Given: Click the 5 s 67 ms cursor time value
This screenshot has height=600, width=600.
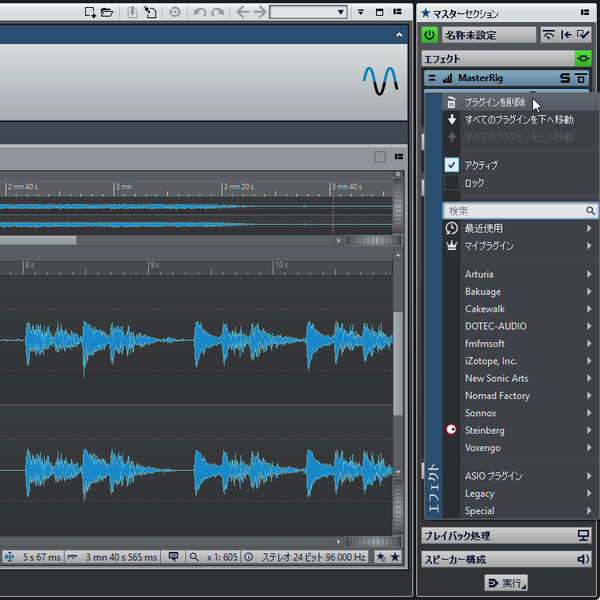Looking at the screenshot, I should click(x=41, y=557).
